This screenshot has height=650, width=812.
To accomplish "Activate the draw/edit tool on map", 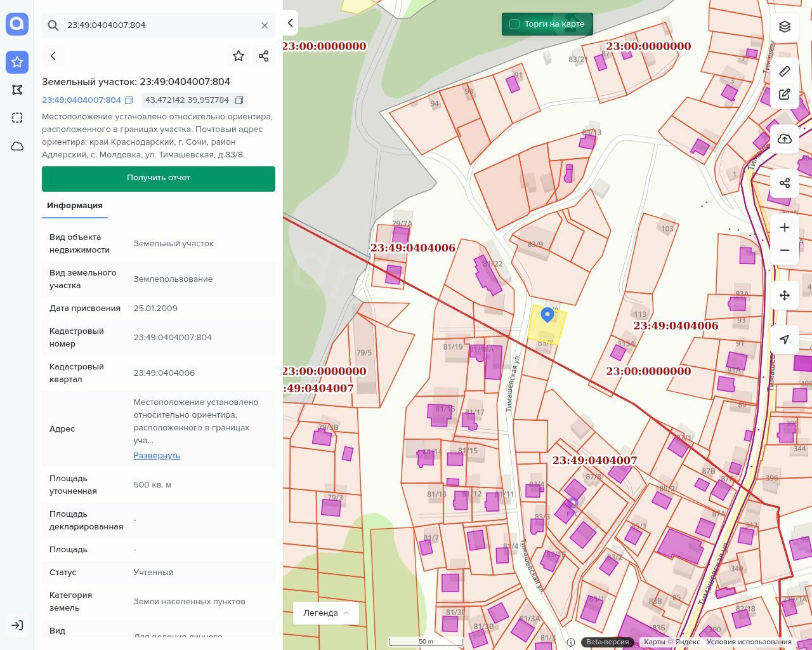I will coord(785,95).
